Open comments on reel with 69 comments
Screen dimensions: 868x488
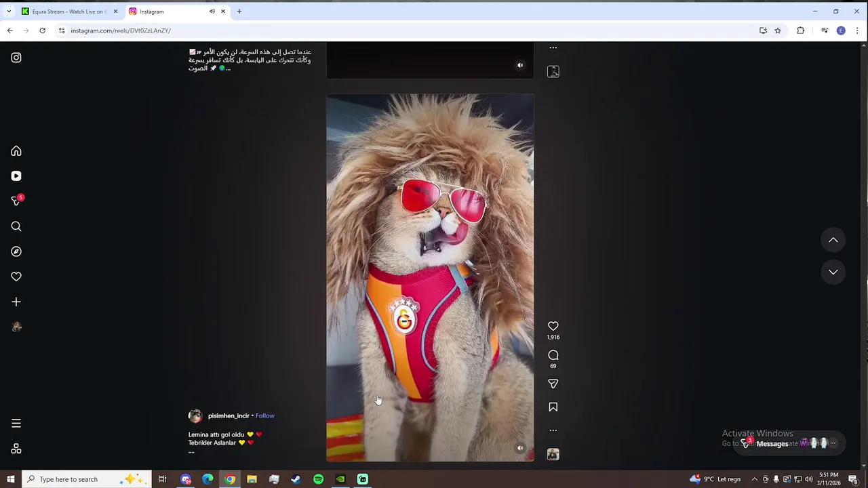tap(553, 355)
